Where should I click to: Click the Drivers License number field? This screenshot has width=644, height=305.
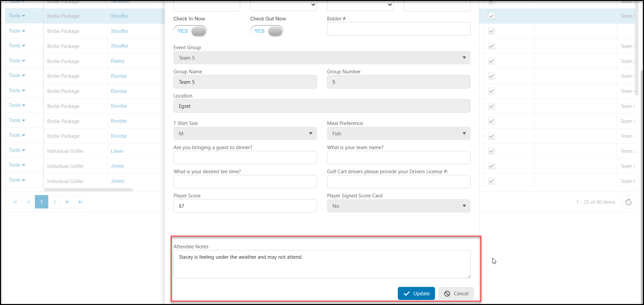coord(399,182)
